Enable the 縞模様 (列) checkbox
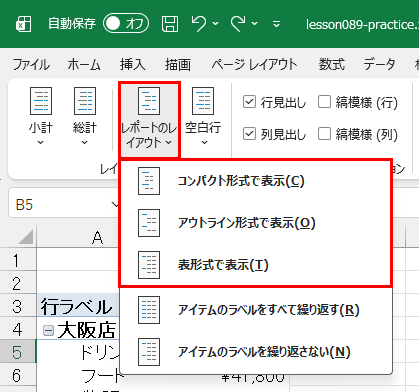This screenshot has width=419, height=392. 324,134
